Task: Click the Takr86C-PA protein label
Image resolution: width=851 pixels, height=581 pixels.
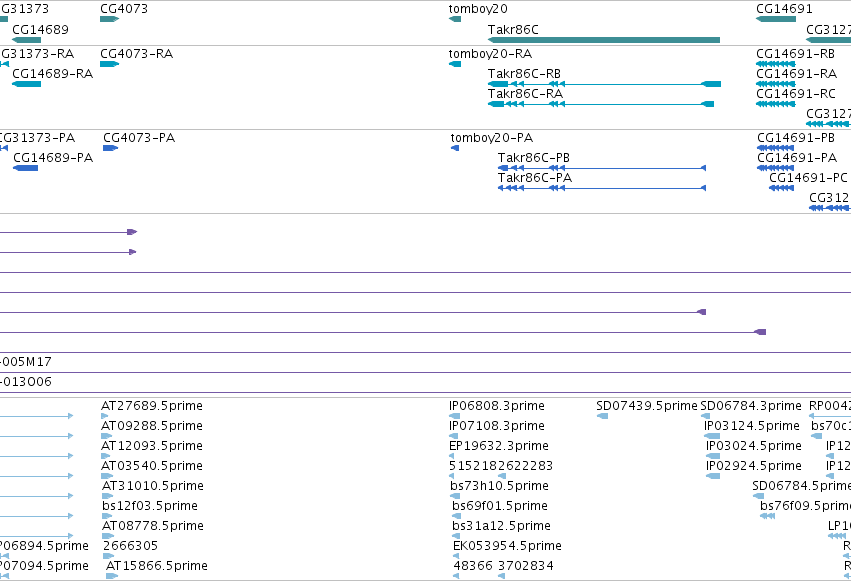Action: pyautogui.click(x=535, y=178)
